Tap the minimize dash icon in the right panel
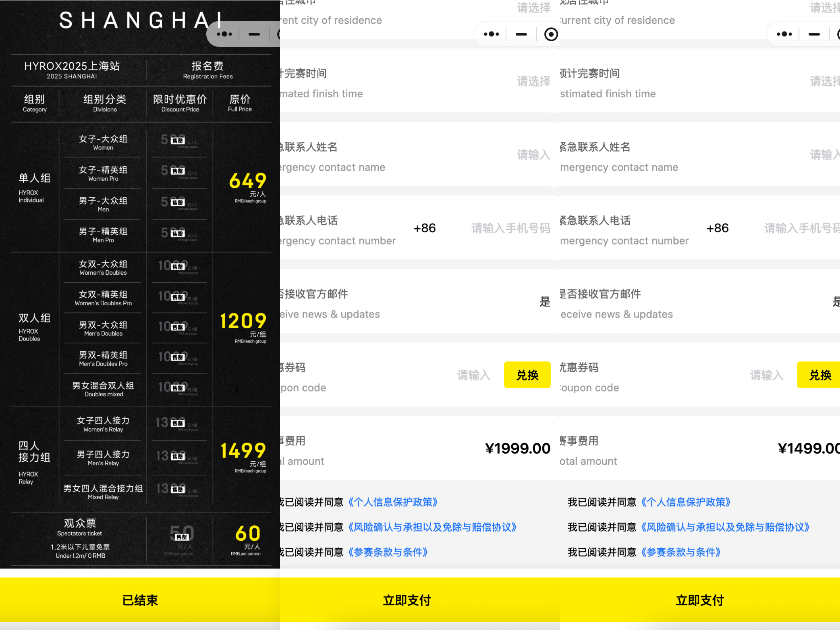840x630 pixels. point(814,34)
